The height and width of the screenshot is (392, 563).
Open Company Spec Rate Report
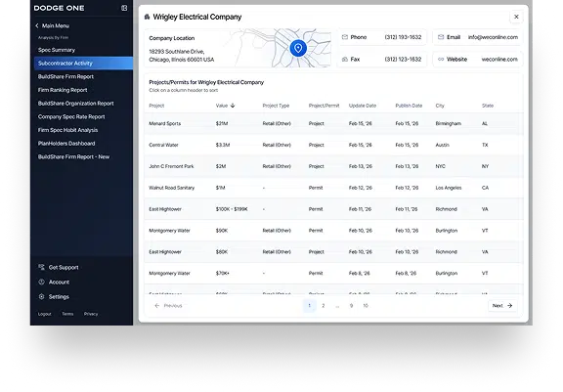[x=71, y=116]
